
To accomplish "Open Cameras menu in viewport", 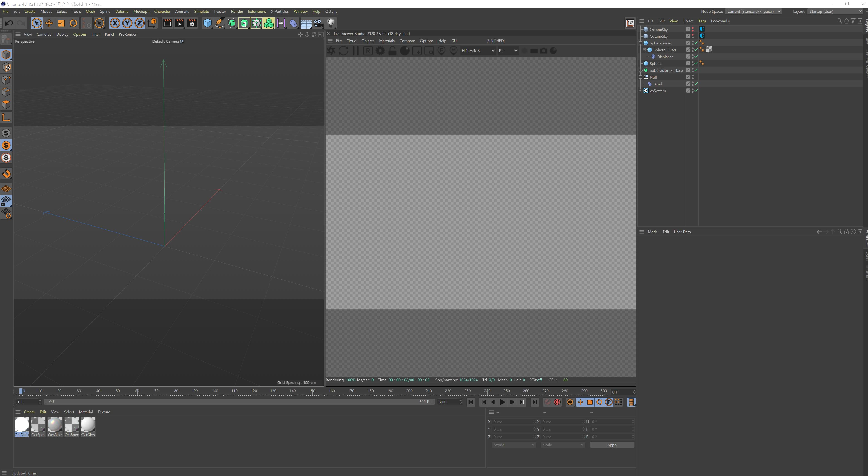I will click(x=44, y=34).
